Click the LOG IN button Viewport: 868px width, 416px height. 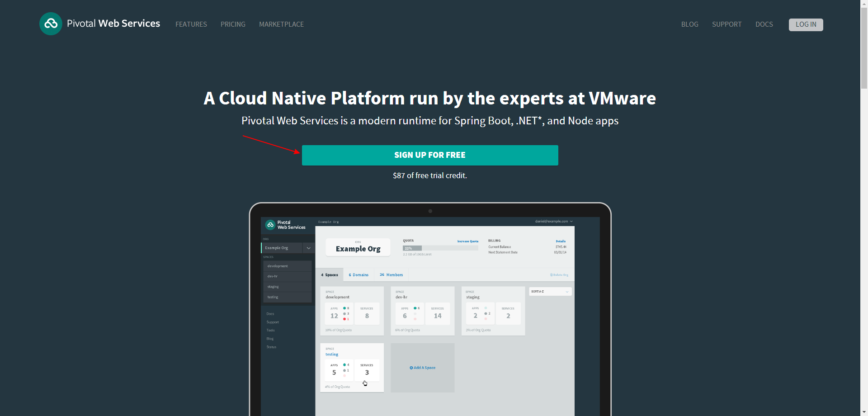(x=806, y=24)
